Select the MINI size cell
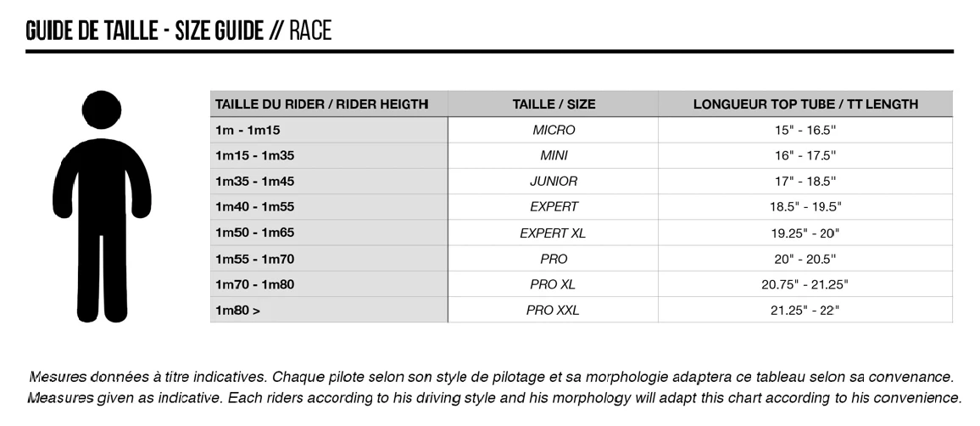Screen dimensions: 980x426 554,155
